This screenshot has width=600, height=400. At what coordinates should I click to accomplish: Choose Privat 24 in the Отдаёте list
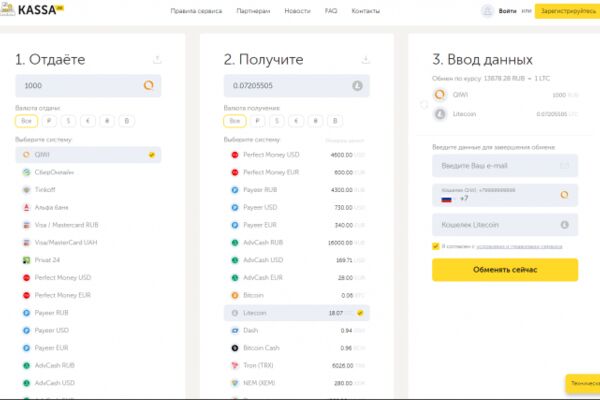coord(88,260)
